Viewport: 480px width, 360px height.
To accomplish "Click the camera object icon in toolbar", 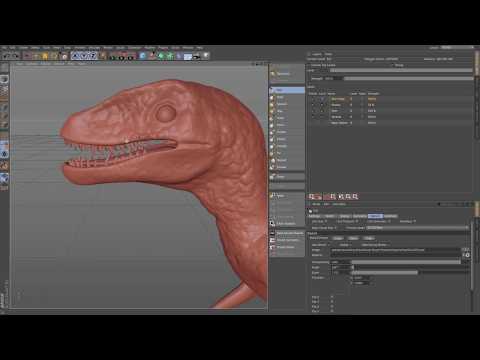I will pyautogui.click(x=197, y=56).
